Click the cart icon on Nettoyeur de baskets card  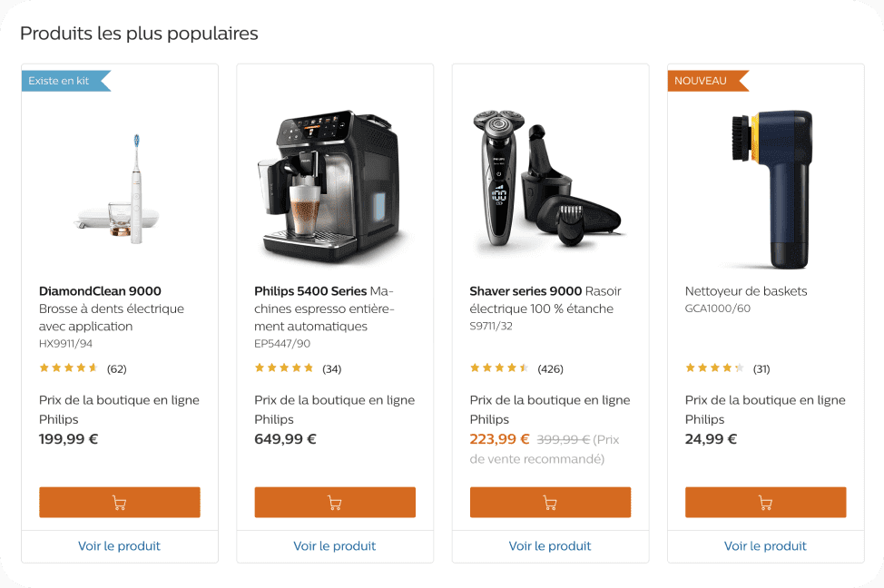click(x=765, y=502)
